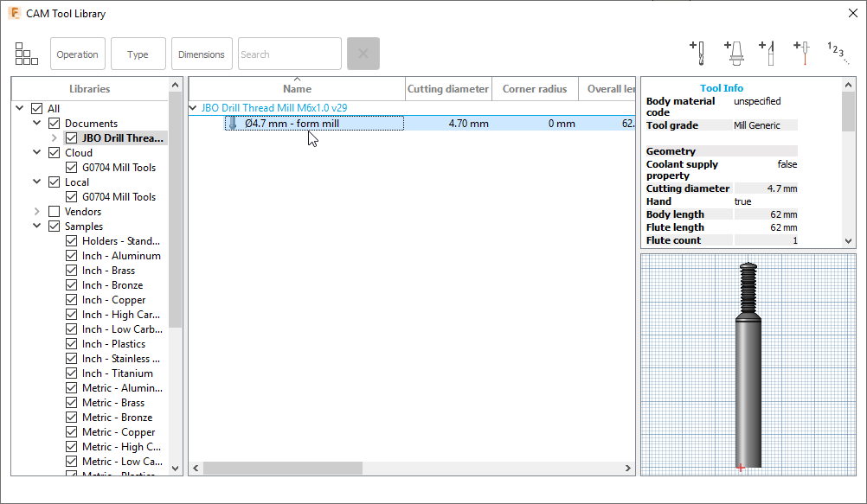Open the Operation filter

(77, 53)
